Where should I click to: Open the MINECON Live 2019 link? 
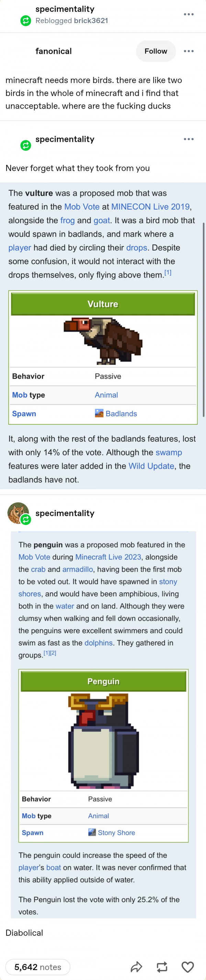(150, 207)
